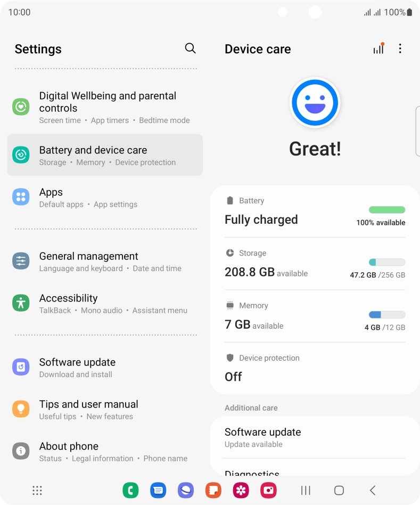Open Memory 7 GB available section
420x505 pixels.
315,316
